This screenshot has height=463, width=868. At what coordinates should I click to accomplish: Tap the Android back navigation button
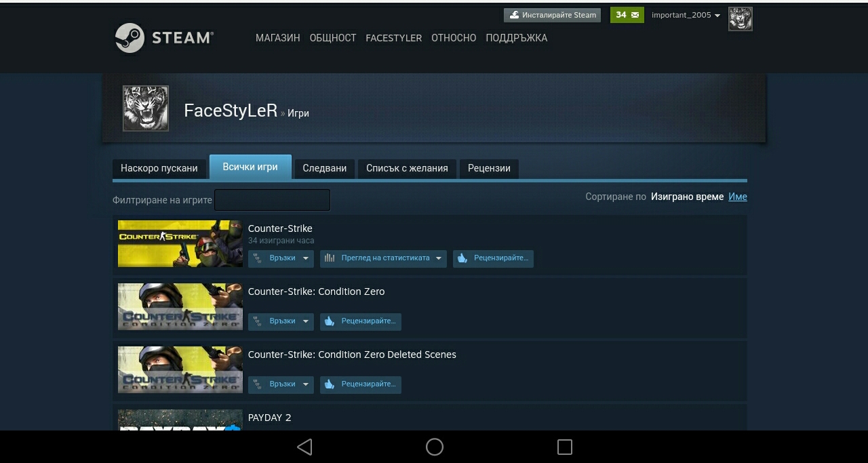click(304, 447)
